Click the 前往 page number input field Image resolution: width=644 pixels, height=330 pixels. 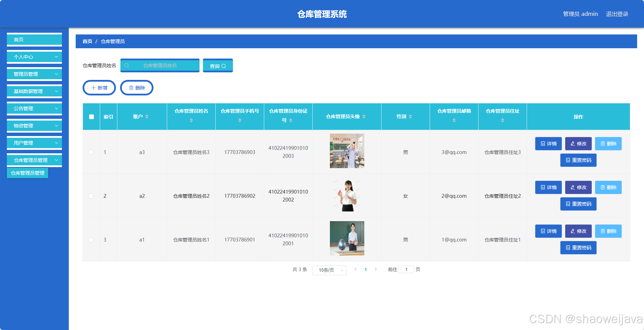[x=406, y=269]
